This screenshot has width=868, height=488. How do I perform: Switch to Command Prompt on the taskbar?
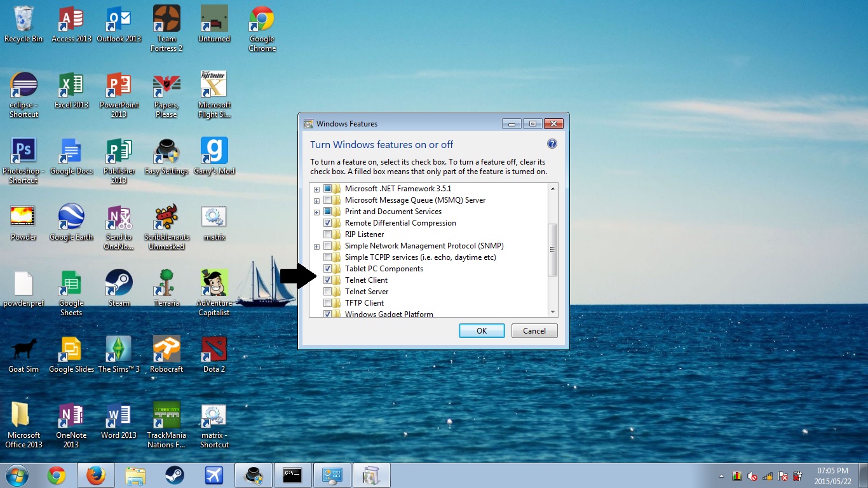tap(293, 475)
